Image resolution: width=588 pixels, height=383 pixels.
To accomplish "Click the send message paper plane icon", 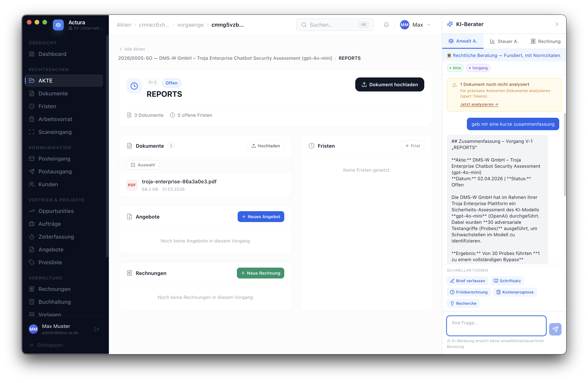I will tap(555, 329).
